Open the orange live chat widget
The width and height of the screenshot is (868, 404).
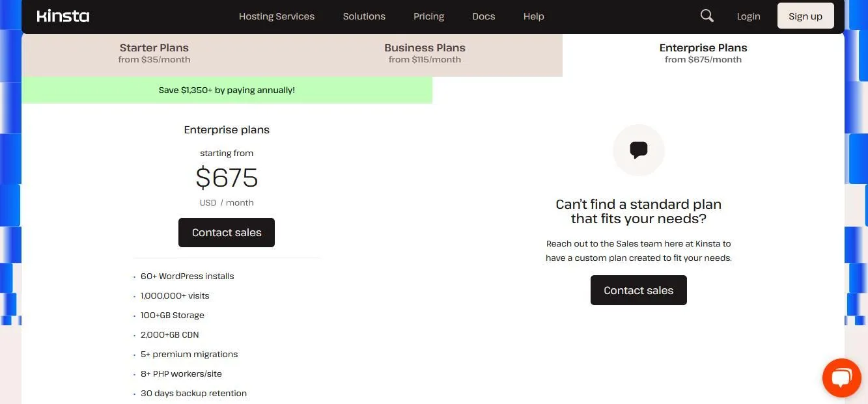click(x=841, y=377)
